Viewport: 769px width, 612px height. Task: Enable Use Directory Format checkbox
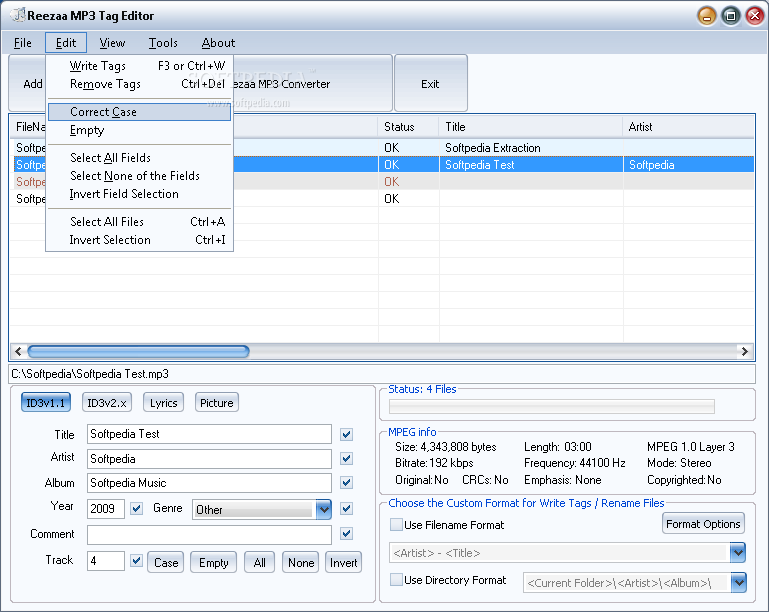(x=396, y=580)
